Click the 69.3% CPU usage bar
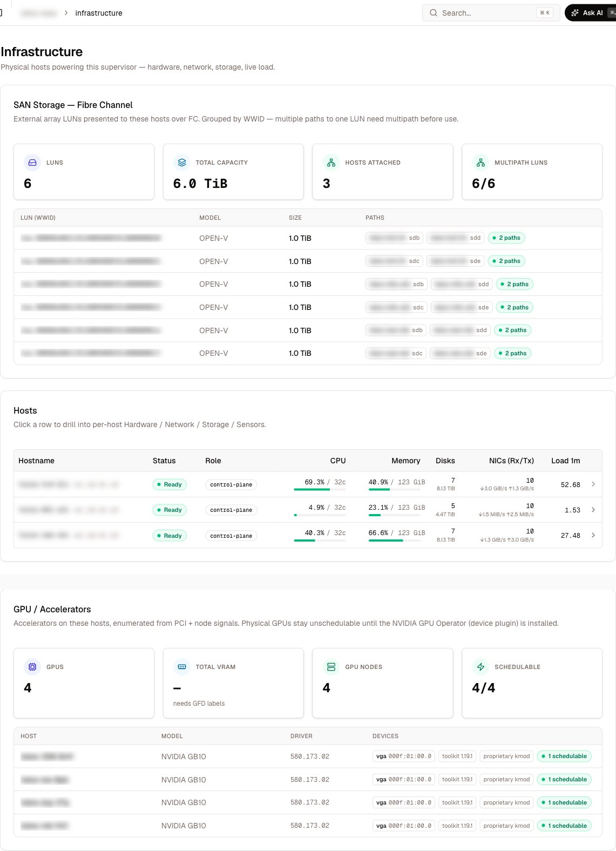This screenshot has width=616, height=851. pyautogui.click(x=320, y=490)
